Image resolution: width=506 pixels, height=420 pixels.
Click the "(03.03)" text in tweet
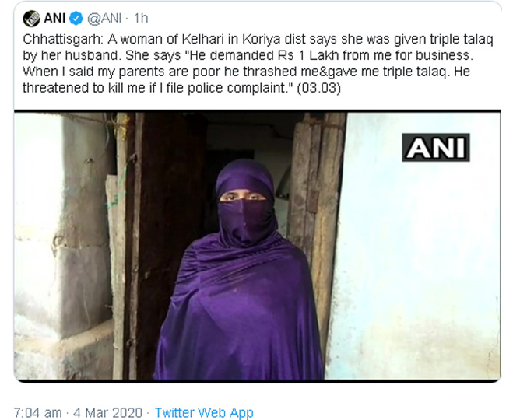318,88
